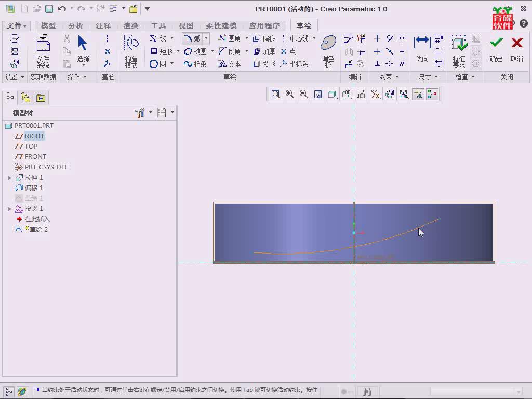Image resolution: width=532 pixels, height=399 pixels.
Task: Open the 应用程序 ribbon tab
Action: point(264,26)
